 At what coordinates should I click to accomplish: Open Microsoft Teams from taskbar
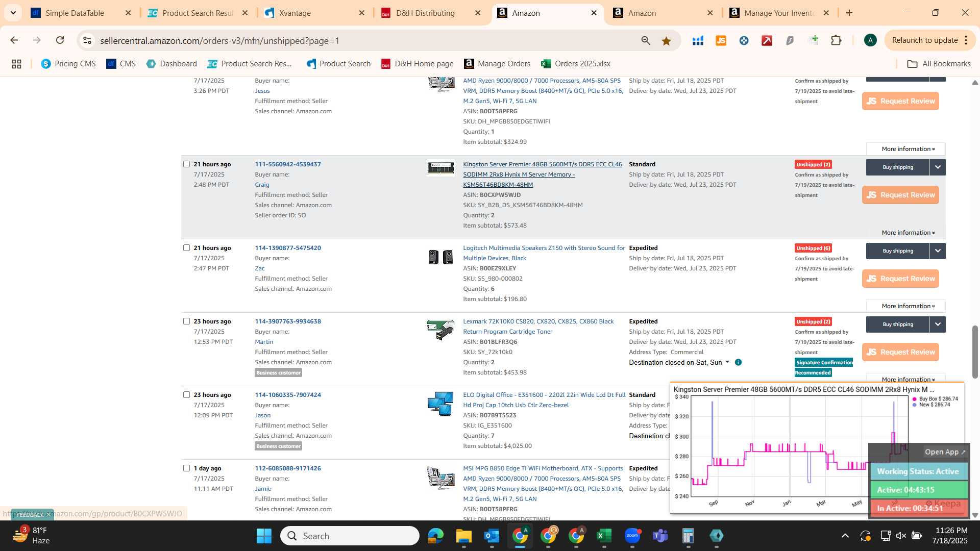coord(660,536)
